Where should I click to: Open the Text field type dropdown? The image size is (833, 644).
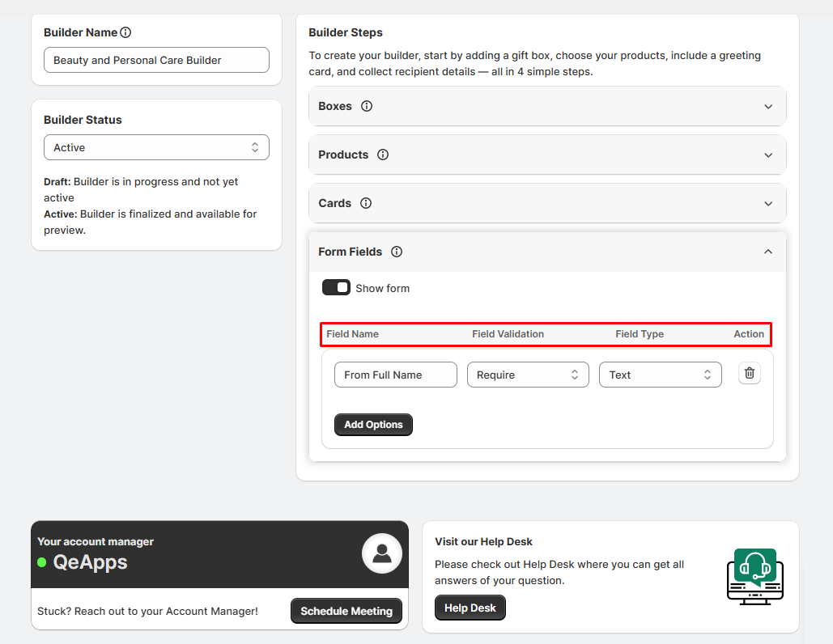[660, 375]
